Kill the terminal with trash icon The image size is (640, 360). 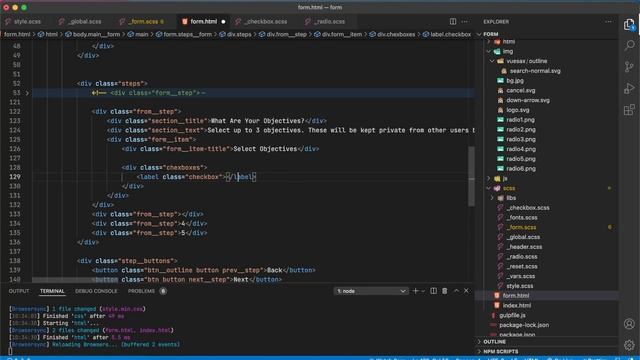click(445, 291)
